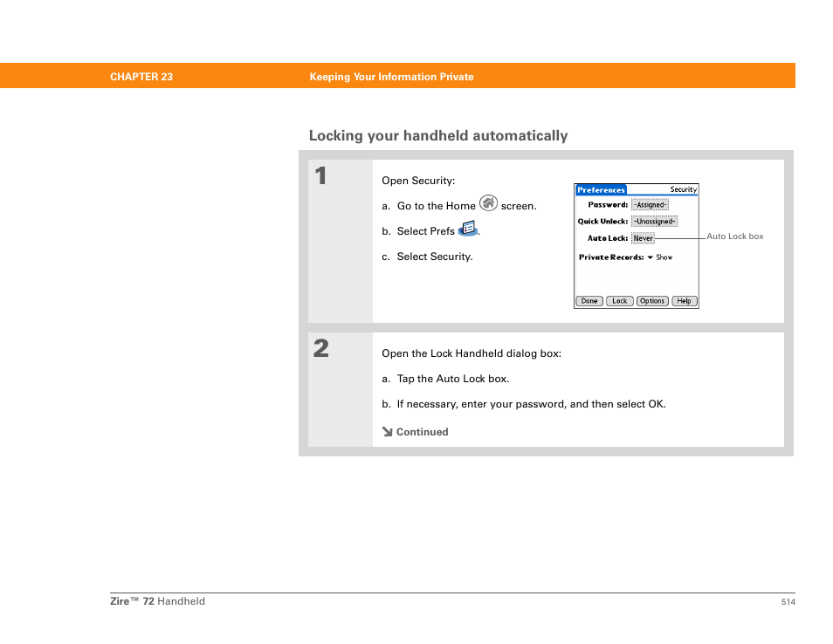Click 'Open the Lock Handheld dialog box:' text

coord(472,353)
